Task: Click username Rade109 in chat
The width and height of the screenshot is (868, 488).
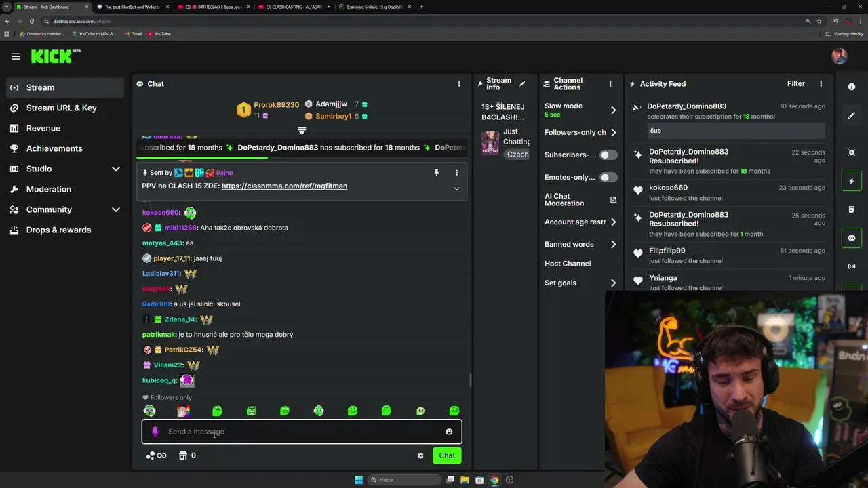Action: 156,304
